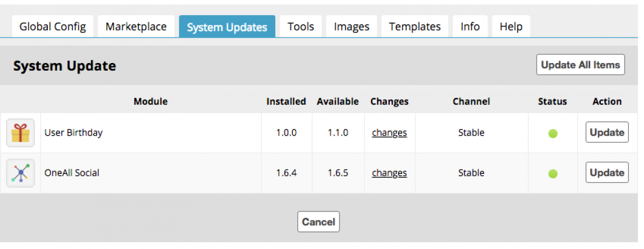The height and width of the screenshot is (249, 644).
Task: Update the OneAll Social module
Action: tap(607, 172)
